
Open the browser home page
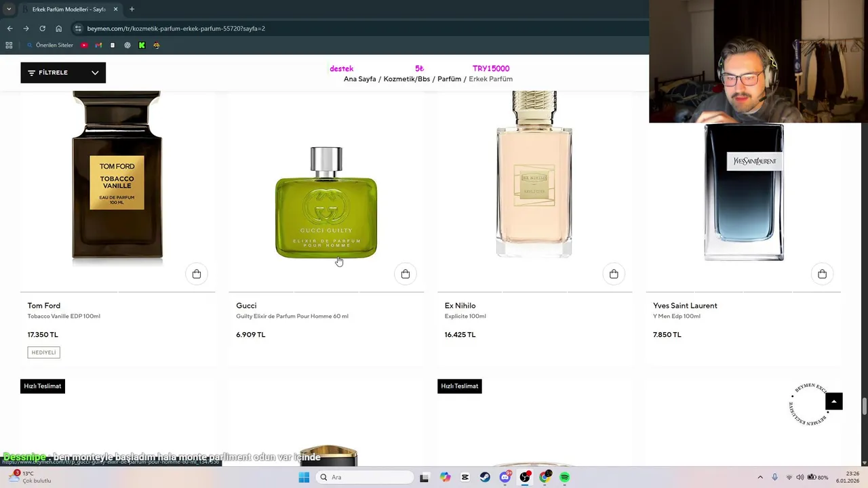[x=58, y=28]
